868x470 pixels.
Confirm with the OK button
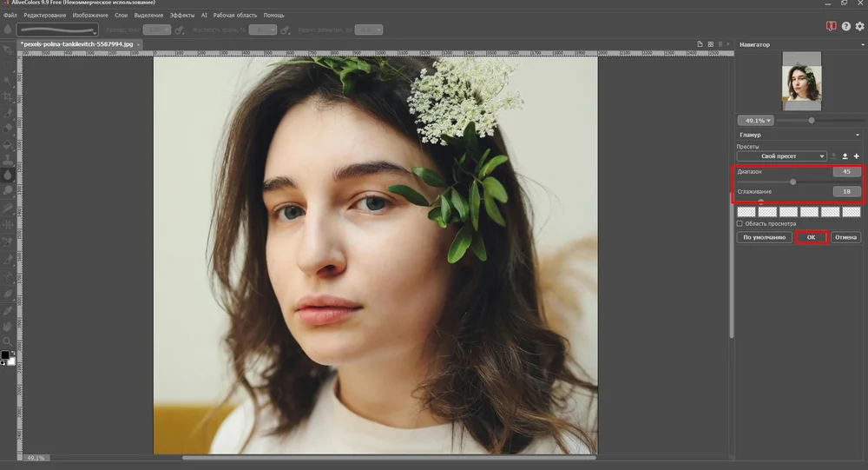point(811,237)
